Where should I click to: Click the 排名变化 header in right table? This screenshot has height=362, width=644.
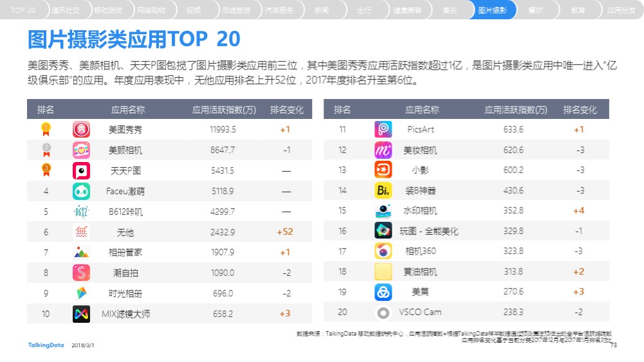pos(580,109)
